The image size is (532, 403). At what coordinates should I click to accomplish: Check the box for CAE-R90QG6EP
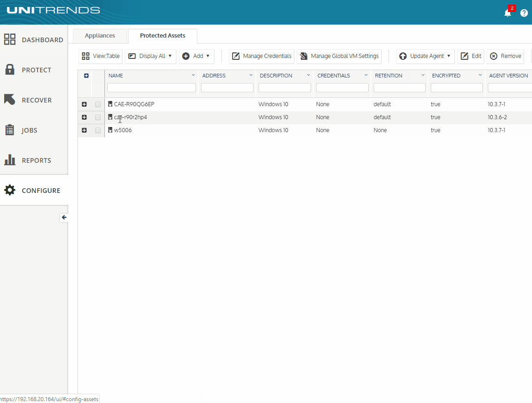[97, 104]
